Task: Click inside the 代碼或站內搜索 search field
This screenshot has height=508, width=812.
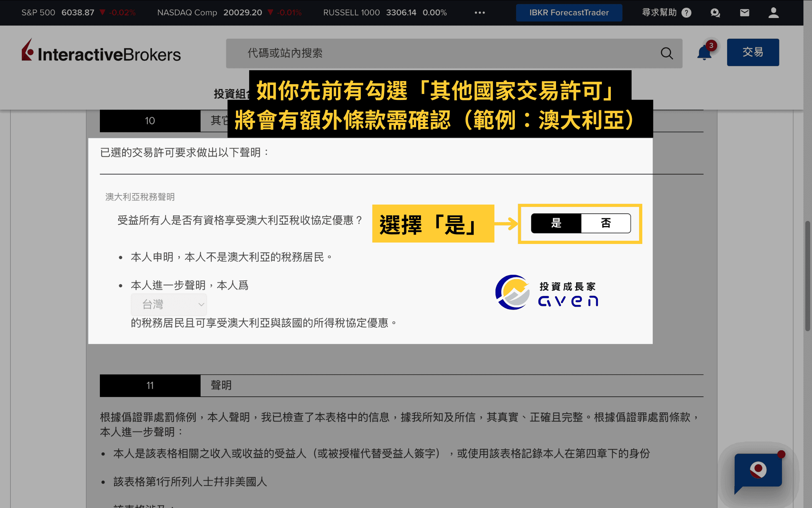Action: [394, 53]
